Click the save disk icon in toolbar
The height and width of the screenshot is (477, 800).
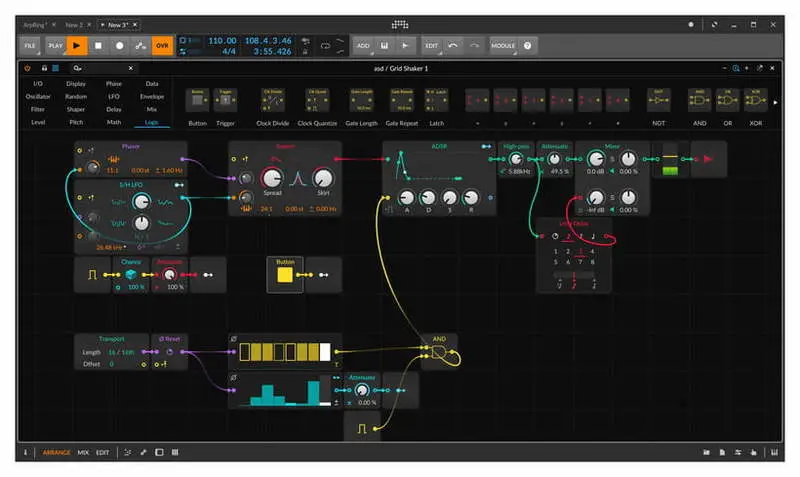(x=385, y=45)
